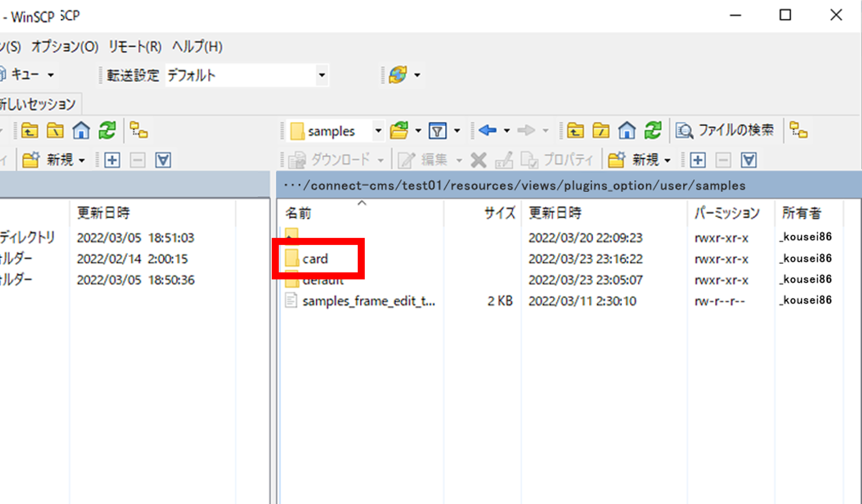The image size is (862, 504).
Task: Open the local parent directory icon
Action: point(30,131)
